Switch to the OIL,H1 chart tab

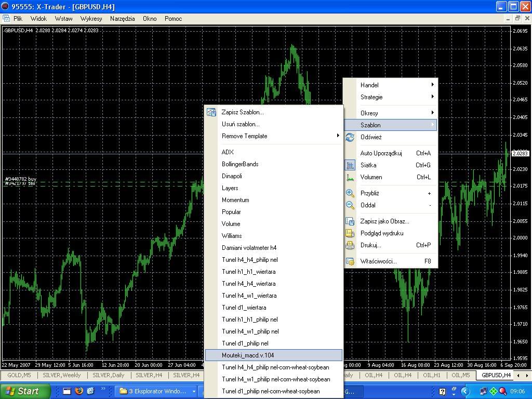[x=432, y=375]
